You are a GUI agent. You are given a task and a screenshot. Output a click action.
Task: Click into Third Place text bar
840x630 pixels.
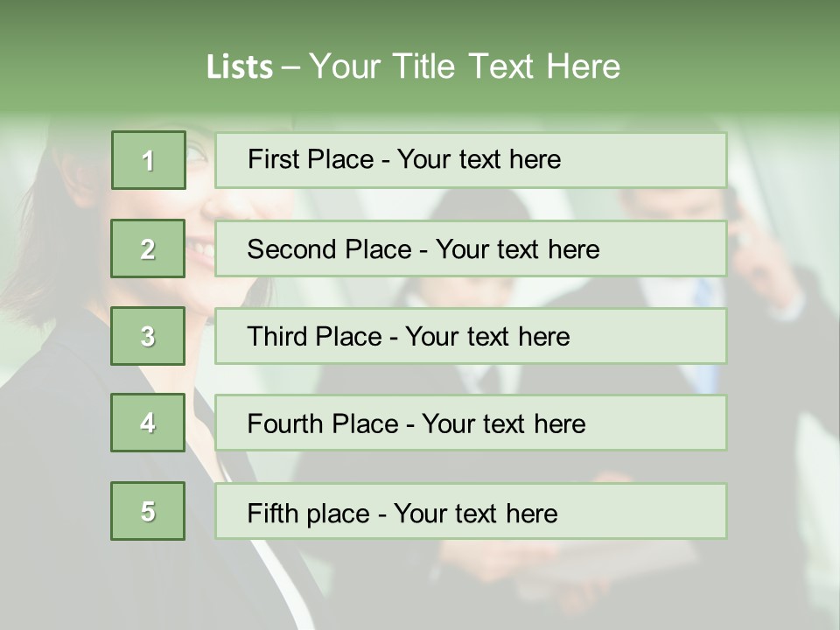coord(471,336)
